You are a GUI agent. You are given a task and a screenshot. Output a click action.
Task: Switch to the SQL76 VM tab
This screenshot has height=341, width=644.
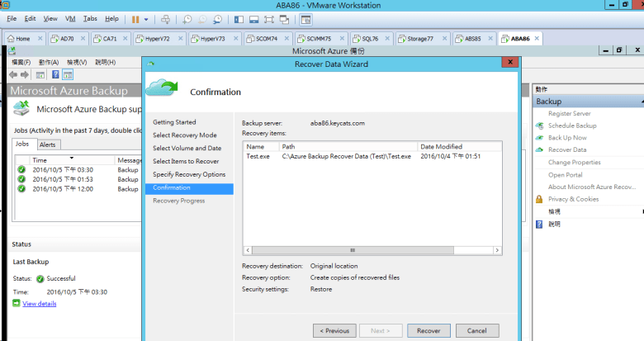[x=364, y=38]
